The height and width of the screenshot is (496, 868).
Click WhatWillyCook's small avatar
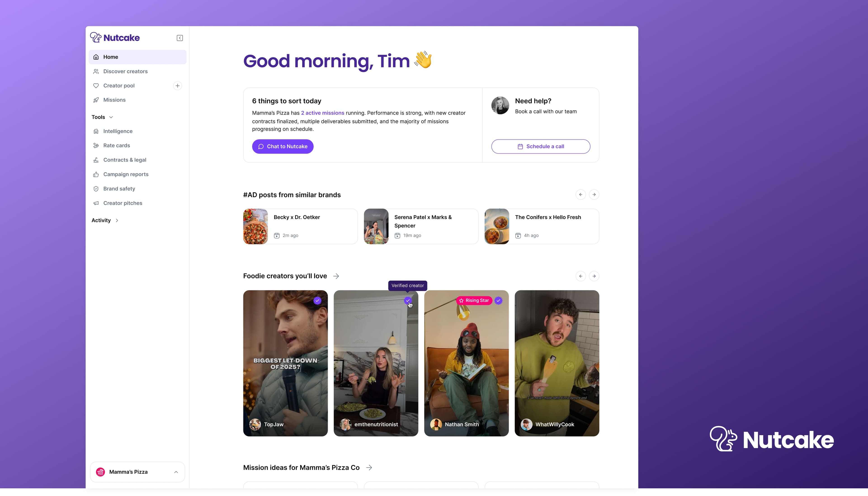[x=526, y=425]
